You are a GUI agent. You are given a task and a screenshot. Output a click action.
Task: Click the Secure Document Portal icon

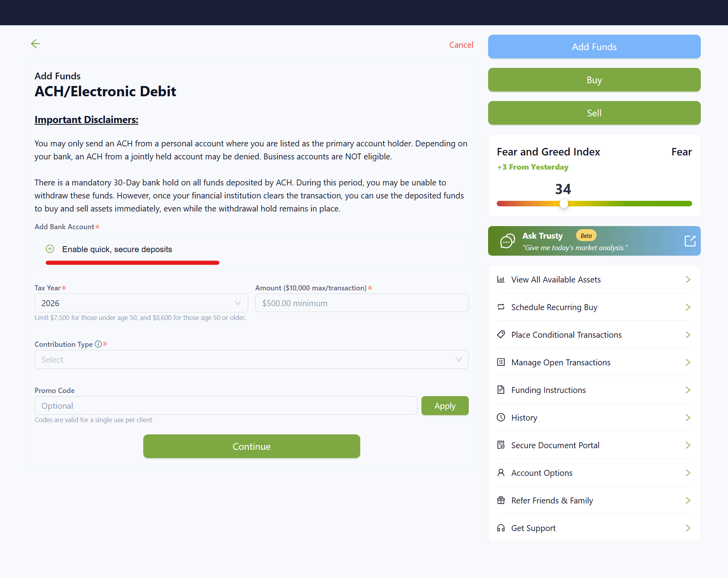[501, 445]
